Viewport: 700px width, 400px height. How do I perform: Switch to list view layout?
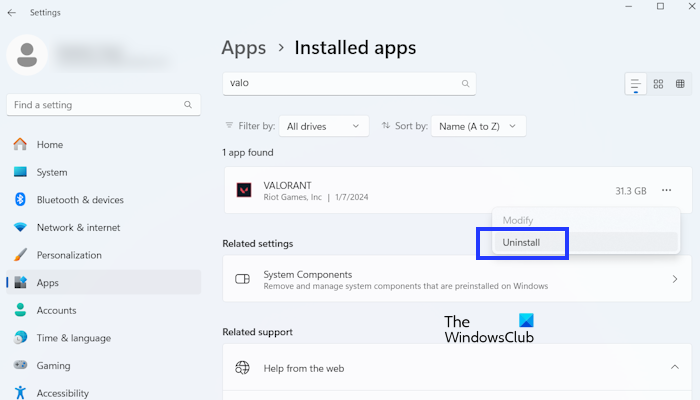pyautogui.click(x=635, y=84)
